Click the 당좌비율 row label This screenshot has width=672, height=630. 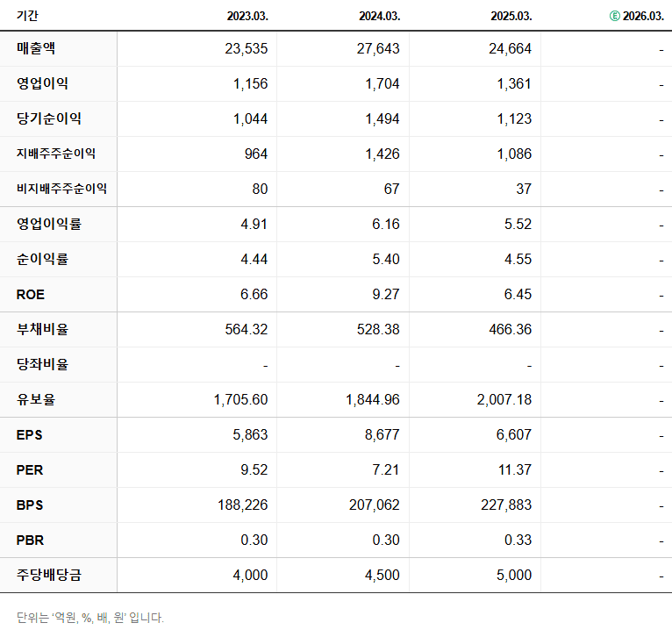click(42, 364)
